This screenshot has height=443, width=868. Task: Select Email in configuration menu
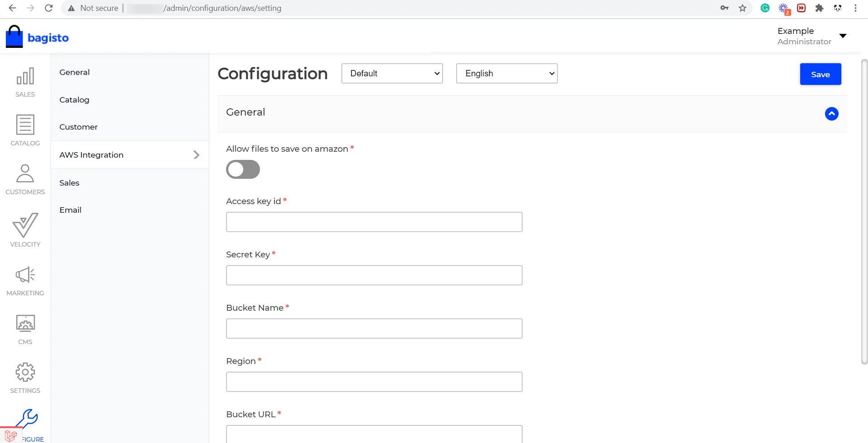tap(71, 210)
